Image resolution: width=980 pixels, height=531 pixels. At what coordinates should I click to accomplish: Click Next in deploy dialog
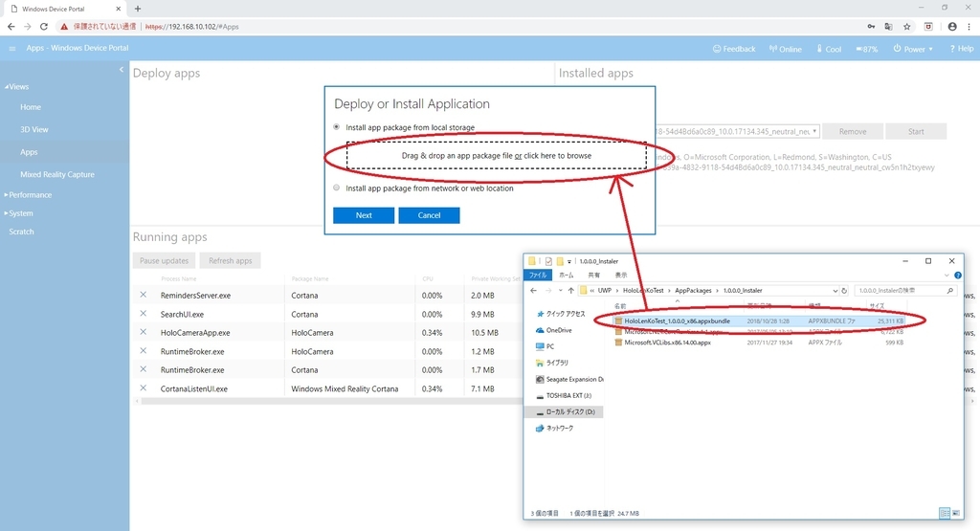point(364,215)
